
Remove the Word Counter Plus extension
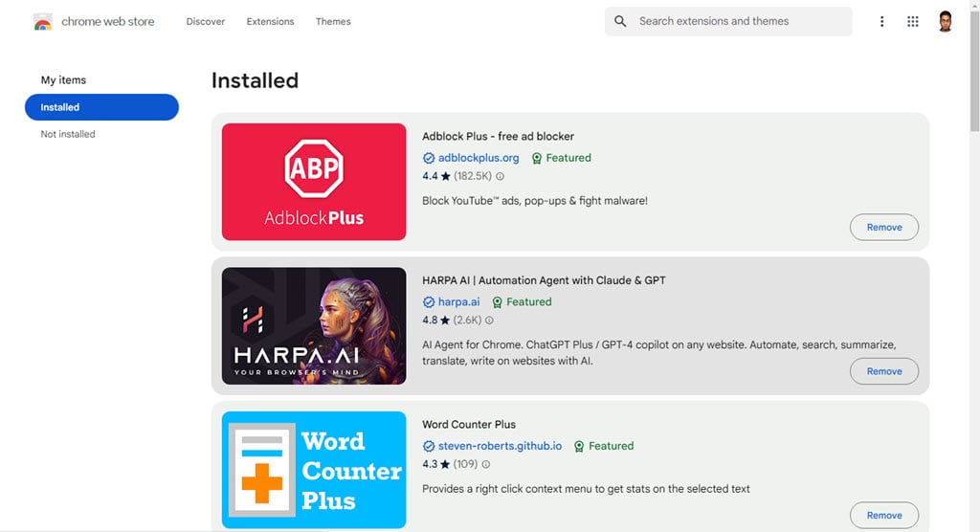(883, 515)
